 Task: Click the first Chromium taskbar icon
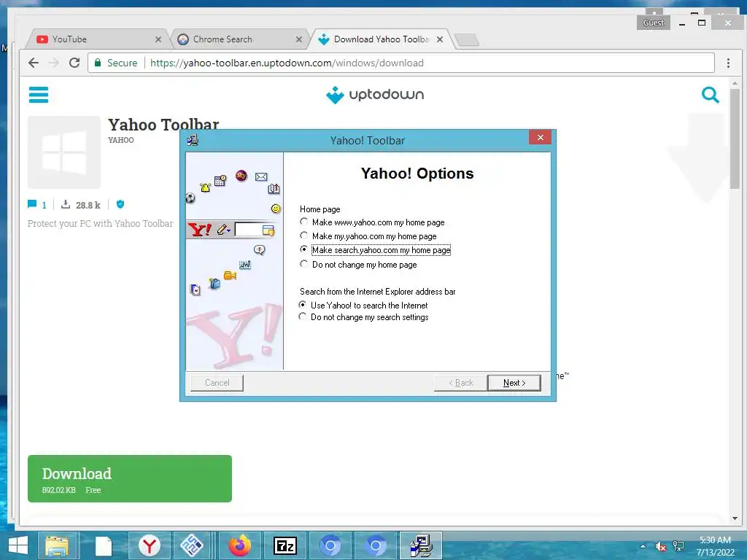pyautogui.click(x=330, y=545)
